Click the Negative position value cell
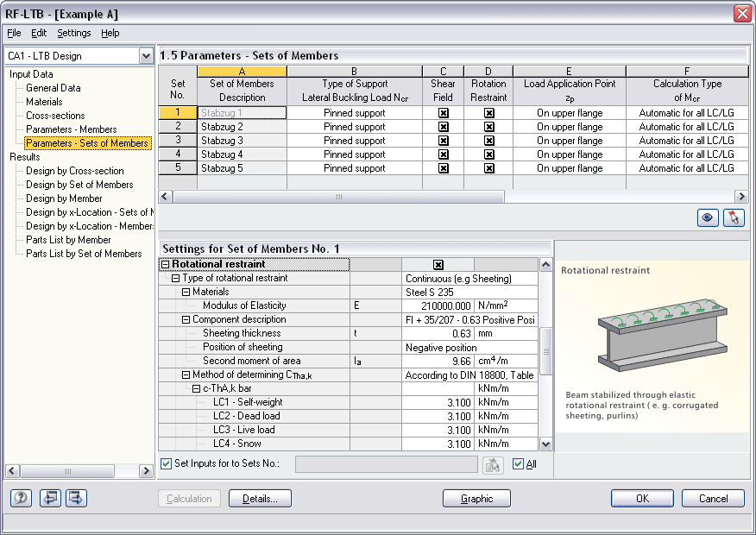756x535 pixels. (x=469, y=348)
